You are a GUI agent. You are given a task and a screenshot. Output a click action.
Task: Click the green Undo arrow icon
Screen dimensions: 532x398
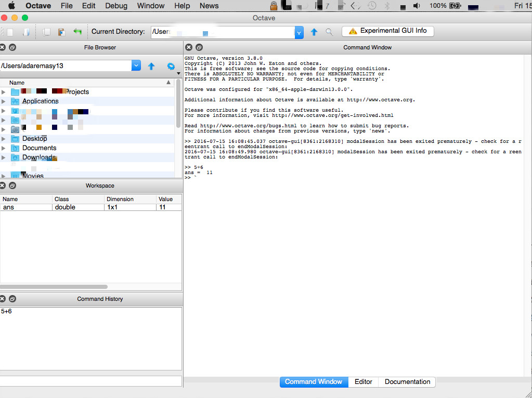pos(77,32)
